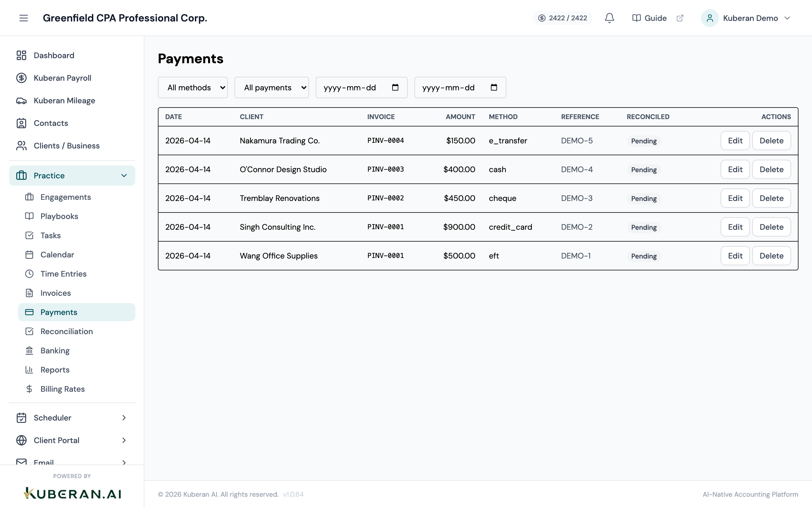The image size is (812, 508).
Task: Click the RECONCILED column header
Action: point(648,117)
